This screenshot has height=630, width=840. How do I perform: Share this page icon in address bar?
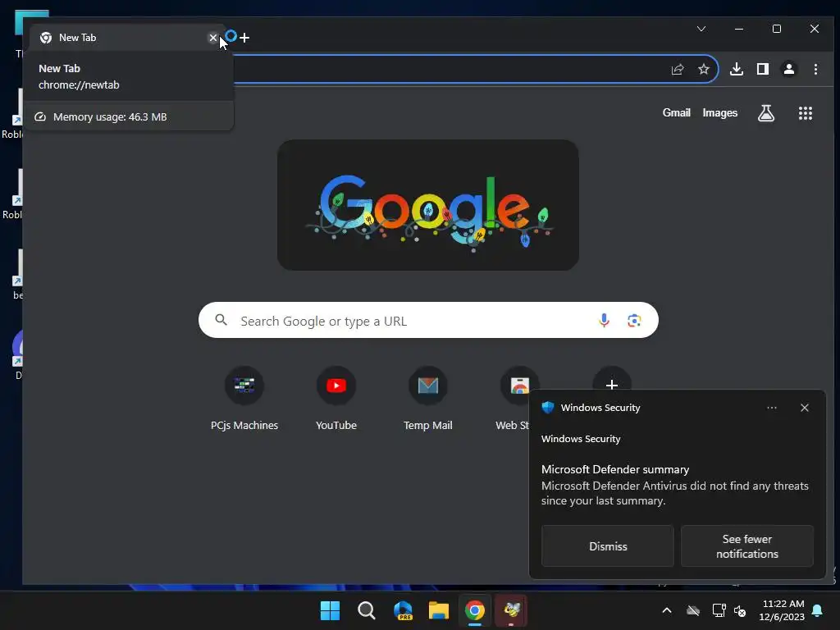click(x=677, y=69)
